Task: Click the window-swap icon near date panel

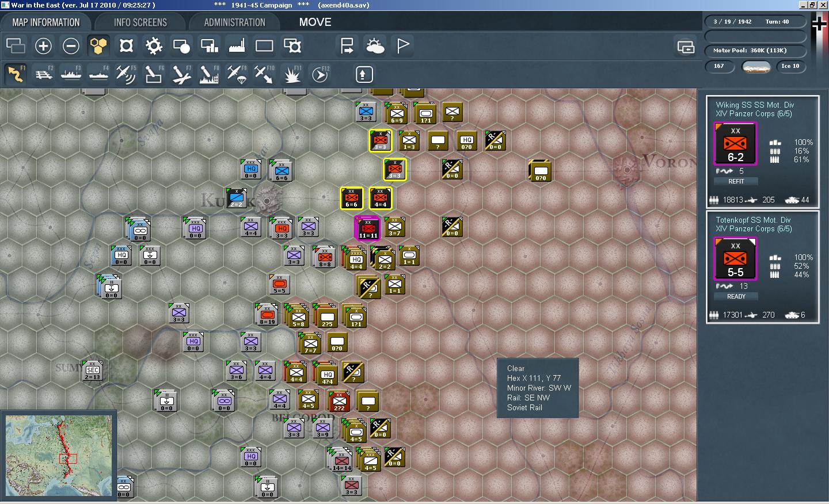Action: (686, 47)
